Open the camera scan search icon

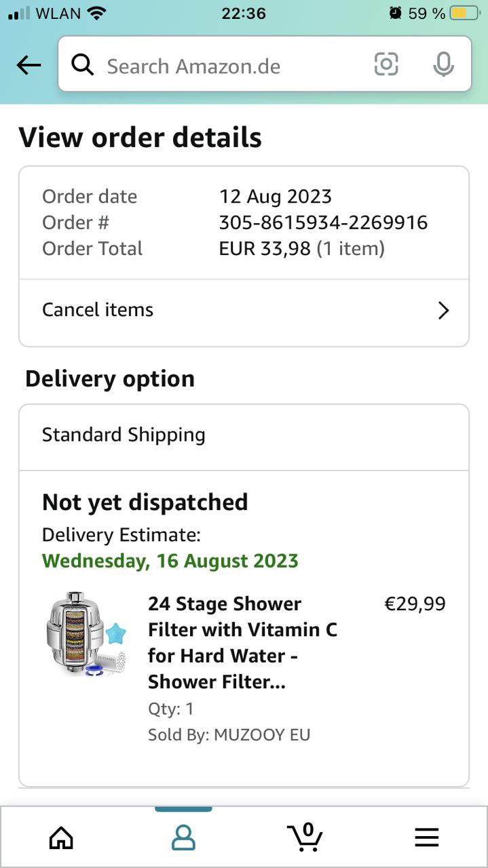386,65
